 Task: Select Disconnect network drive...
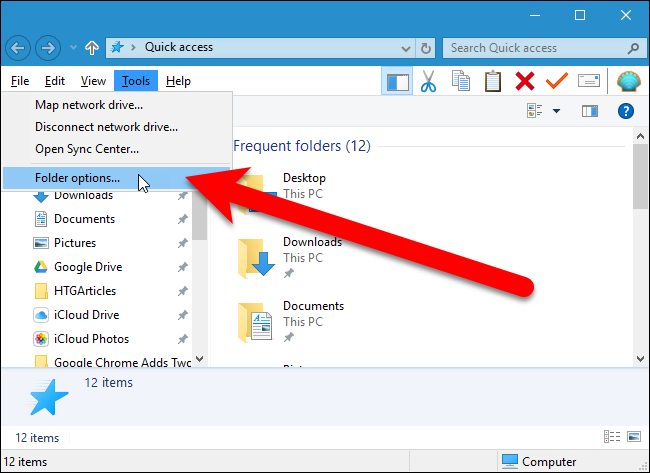116,127
